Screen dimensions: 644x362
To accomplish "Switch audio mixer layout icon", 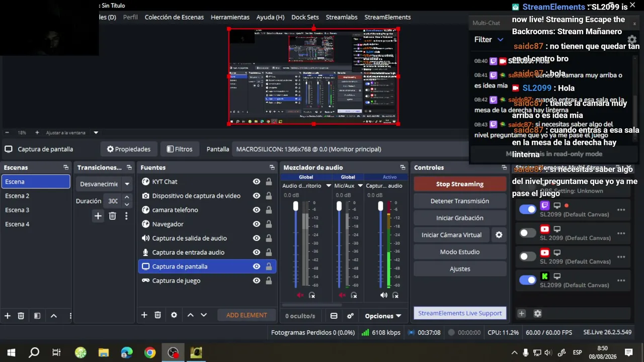I will tap(334, 316).
